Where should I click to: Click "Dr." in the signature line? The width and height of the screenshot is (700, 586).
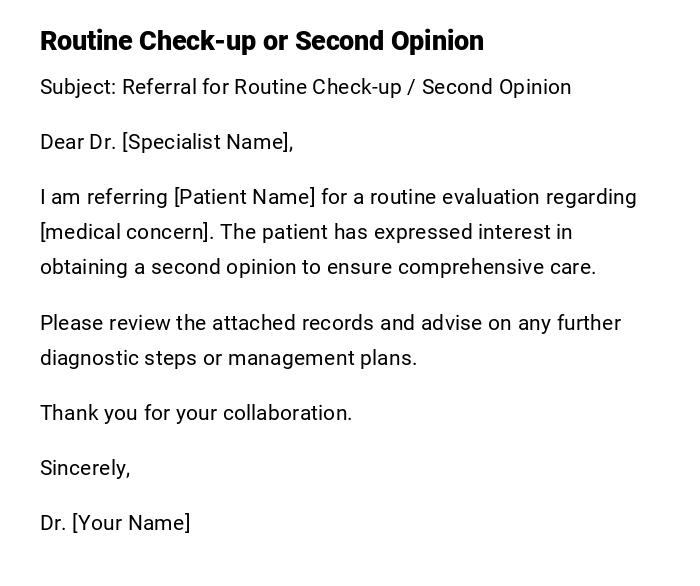pyautogui.click(x=53, y=523)
